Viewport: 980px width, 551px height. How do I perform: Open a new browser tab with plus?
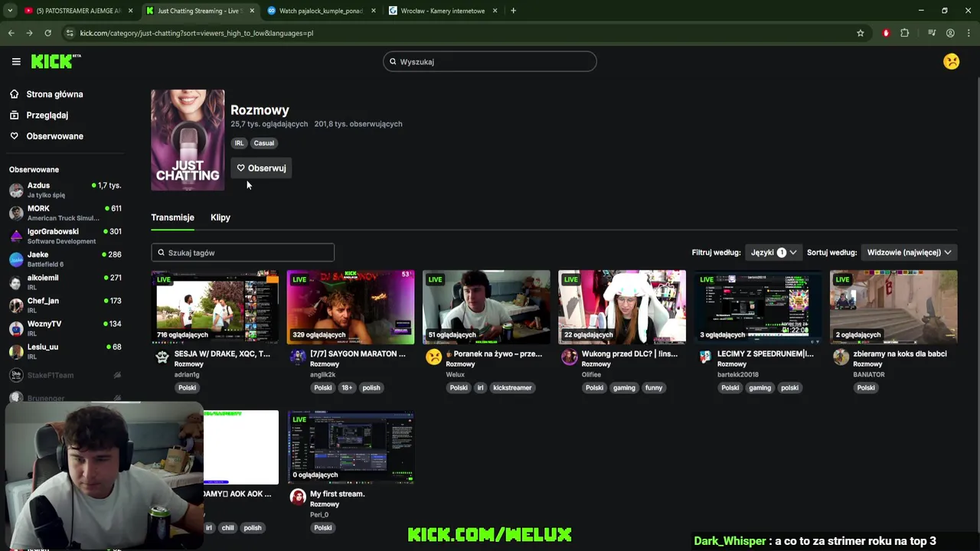513,11
